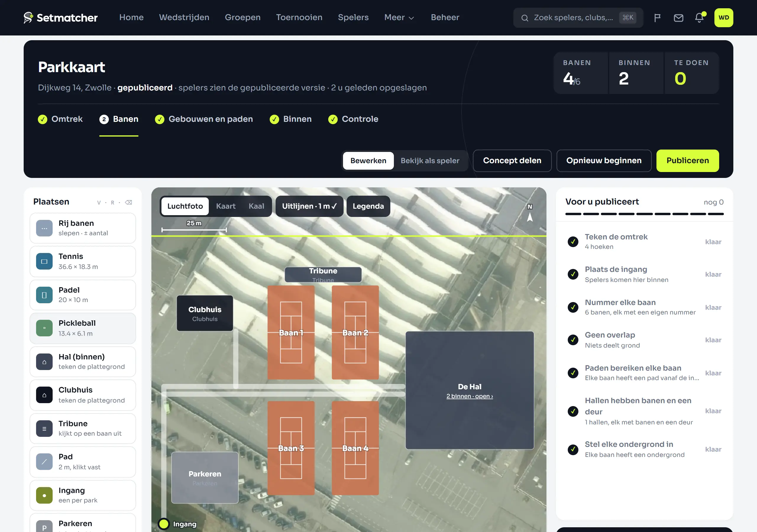757x532 pixels.
Task: Open the 2 binnen · open link
Action: coord(470,396)
